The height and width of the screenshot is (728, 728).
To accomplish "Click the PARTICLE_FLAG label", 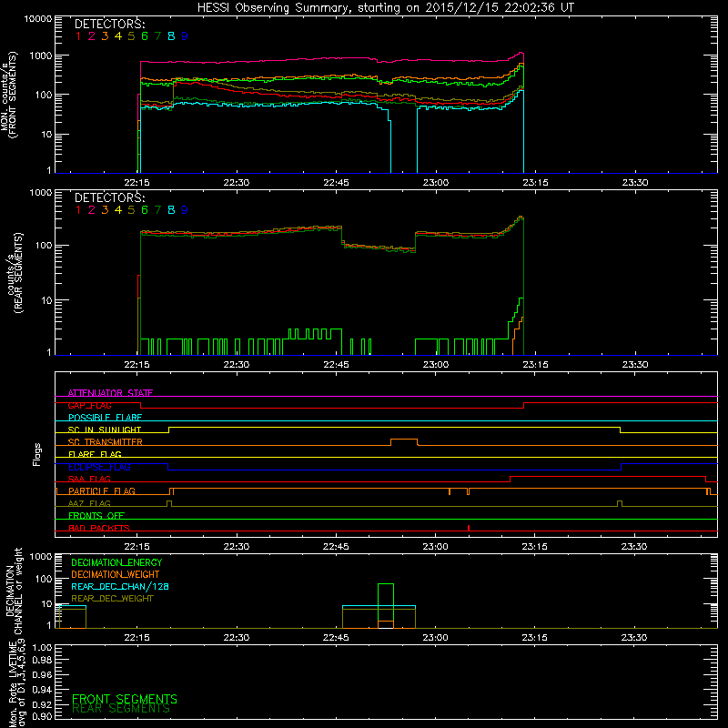I will 102,490.
